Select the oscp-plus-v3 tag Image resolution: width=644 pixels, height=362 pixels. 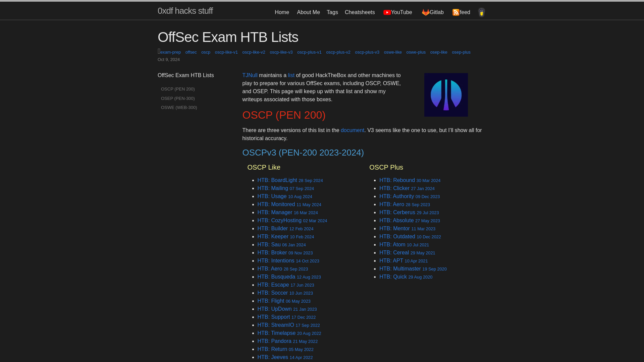[x=367, y=52]
